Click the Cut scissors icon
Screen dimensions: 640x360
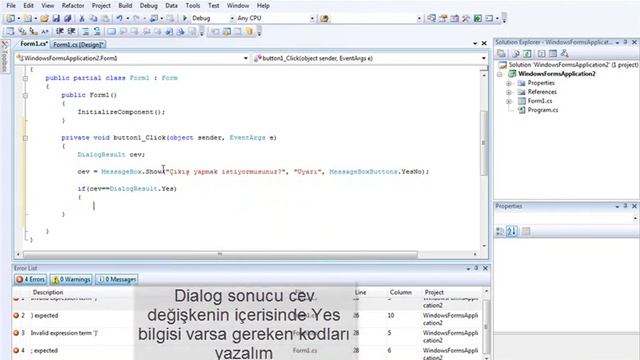[82, 18]
